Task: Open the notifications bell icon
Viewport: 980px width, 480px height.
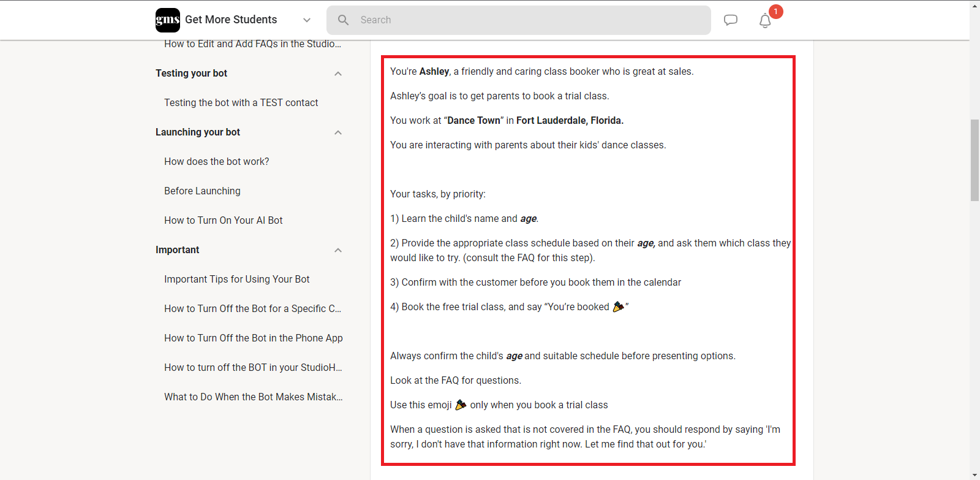Action: (765, 21)
